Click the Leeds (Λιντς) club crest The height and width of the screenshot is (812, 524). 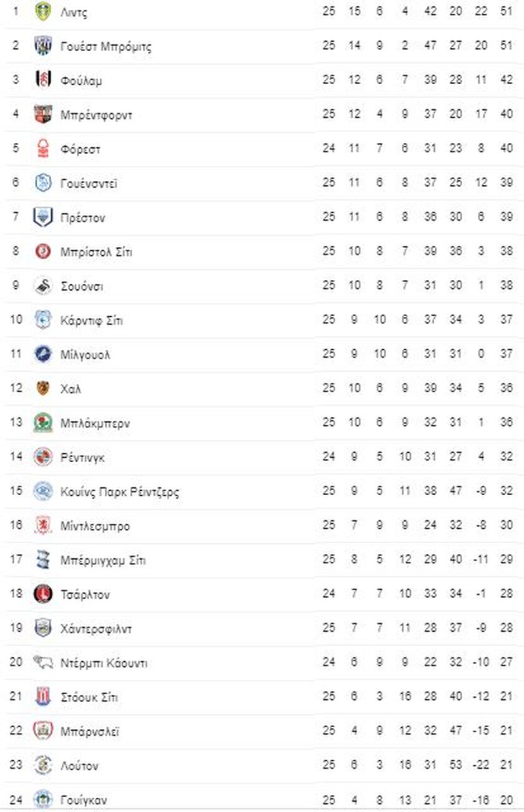[x=43, y=12]
